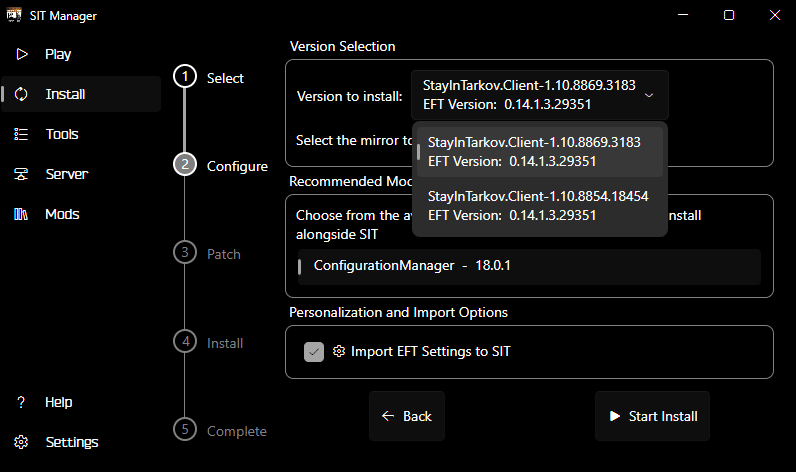Click the step 5 Complete circle
The width and height of the screenshot is (796, 472).
[x=185, y=429]
